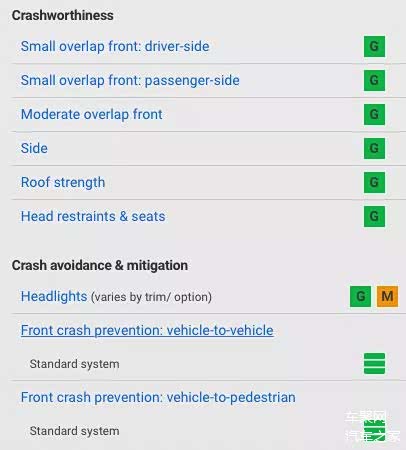Click the Roof strength G rating icon

pos(374,182)
